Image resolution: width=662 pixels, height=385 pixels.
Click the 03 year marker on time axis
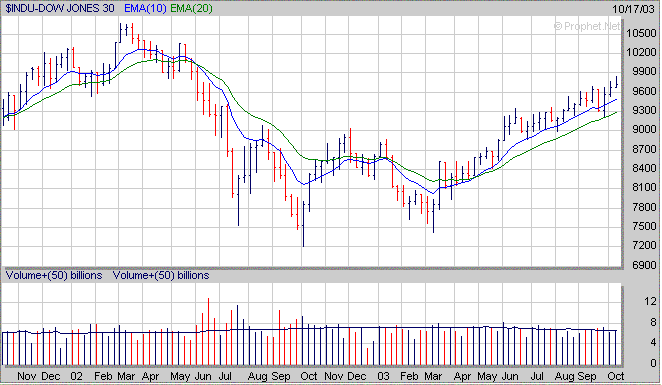pos(383,376)
